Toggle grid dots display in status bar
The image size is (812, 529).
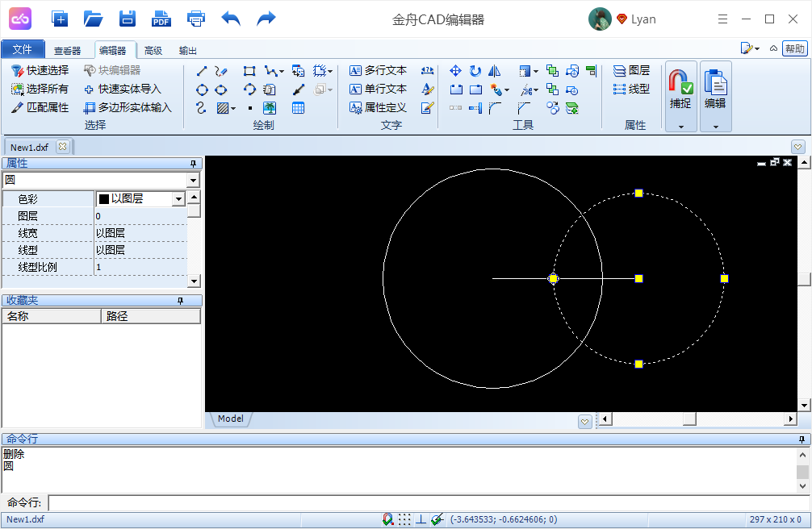404,519
